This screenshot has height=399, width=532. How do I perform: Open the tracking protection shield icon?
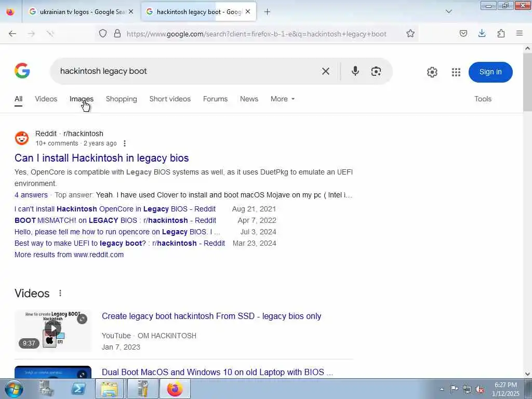(x=103, y=34)
